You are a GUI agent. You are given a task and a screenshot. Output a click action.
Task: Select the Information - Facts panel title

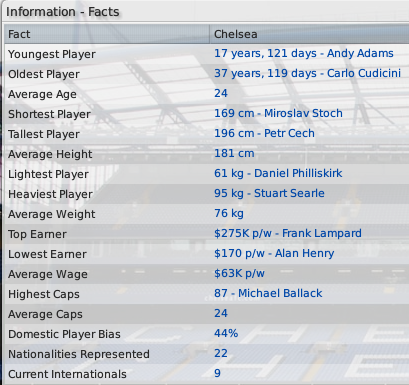63,12
